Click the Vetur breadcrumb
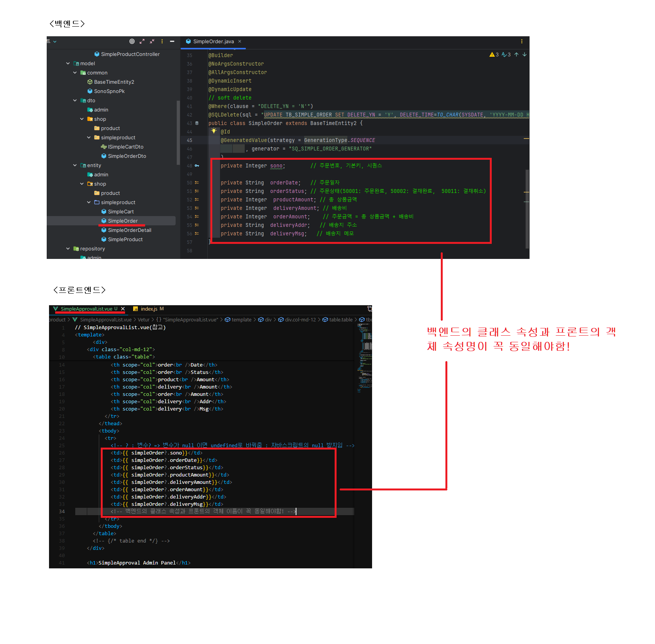This screenshot has height=644, width=655. [x=144, y=319]
